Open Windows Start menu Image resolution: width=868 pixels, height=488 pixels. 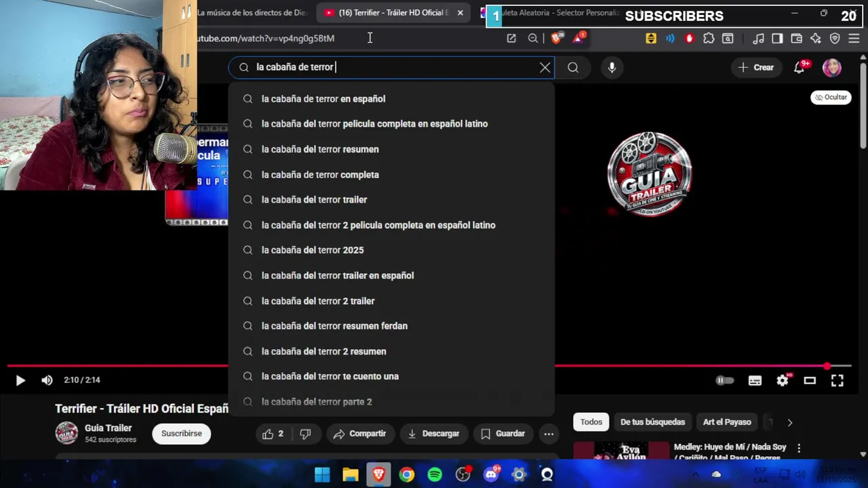point(322,474)
